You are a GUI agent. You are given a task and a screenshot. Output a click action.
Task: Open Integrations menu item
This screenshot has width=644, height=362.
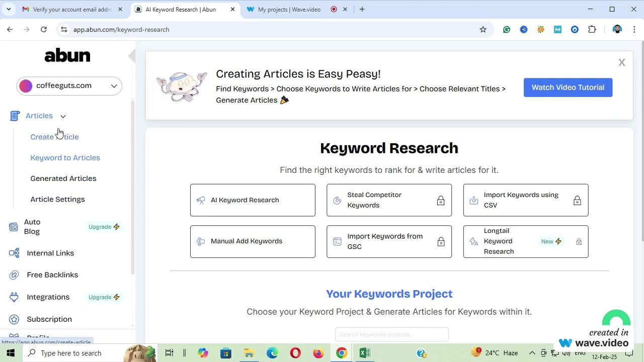pos(48,297)
